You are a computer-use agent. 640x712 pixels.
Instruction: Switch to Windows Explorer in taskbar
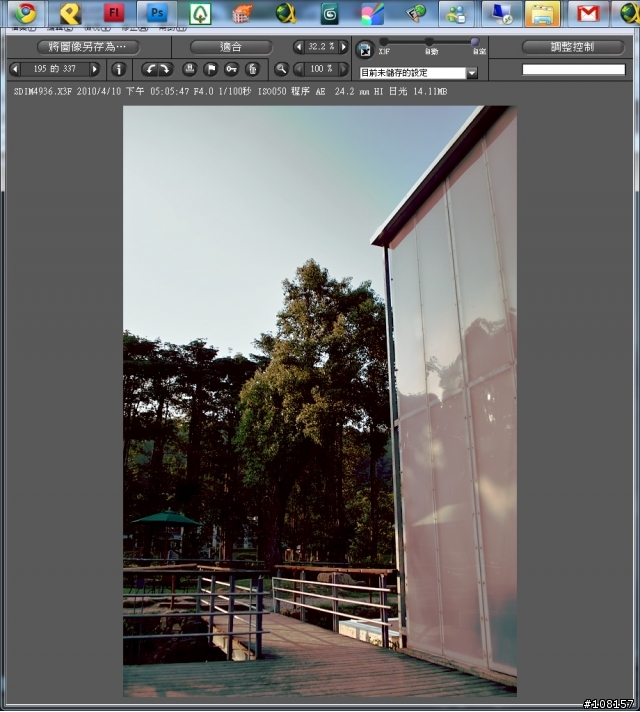coord(543,13)
